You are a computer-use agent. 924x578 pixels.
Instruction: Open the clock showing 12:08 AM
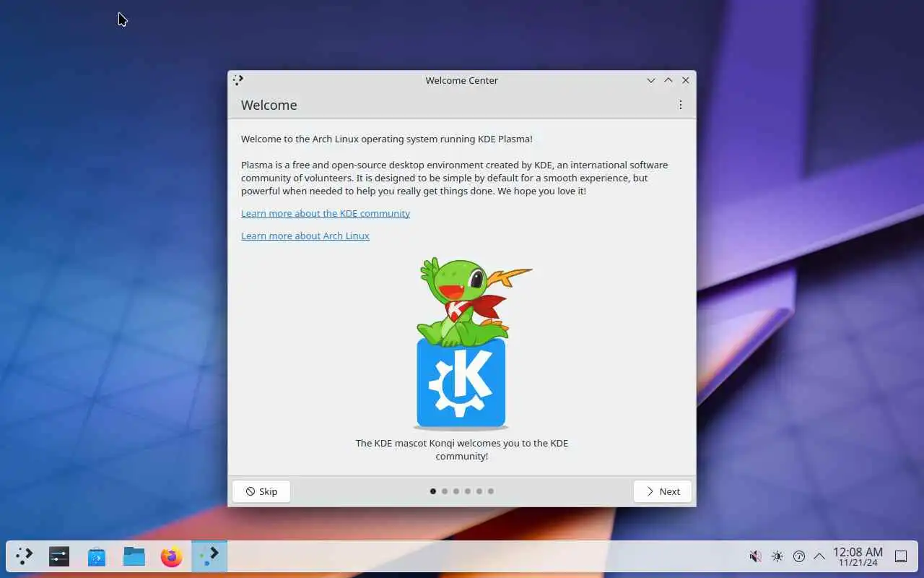click(x=858, y=556)
